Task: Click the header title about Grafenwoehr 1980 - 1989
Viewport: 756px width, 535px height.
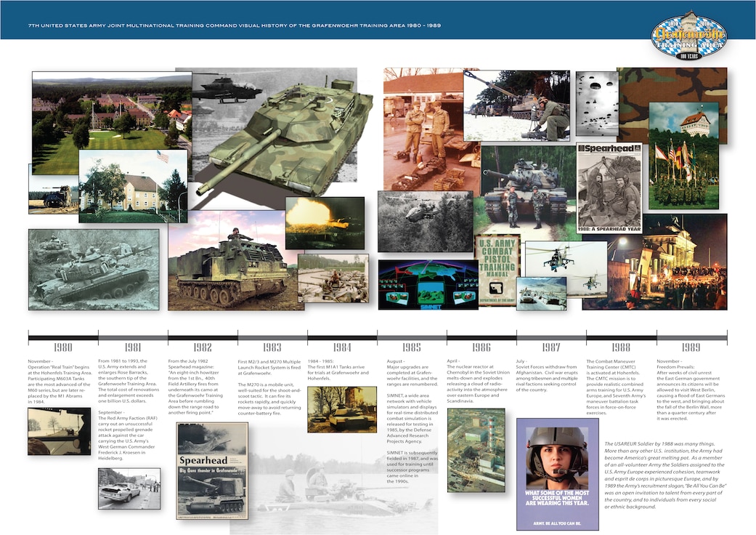Action: [235, 25]
